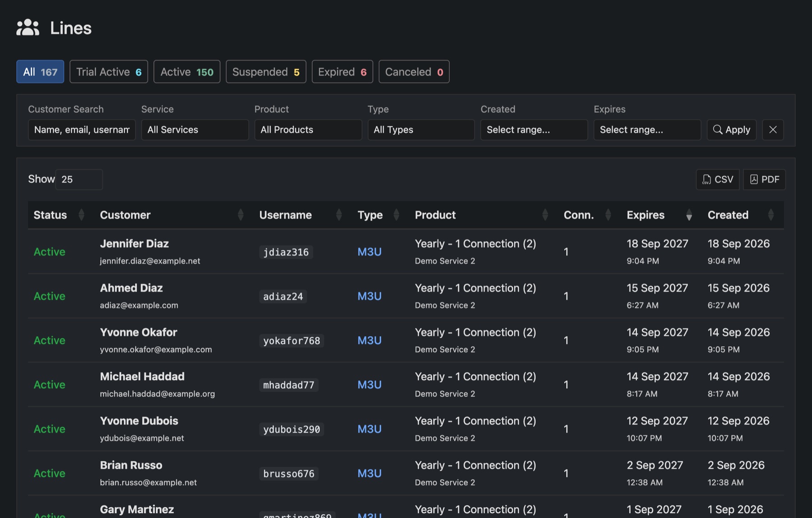This screenshot has width=812, height=518.
Task: Export the table as CSV
Action: click(718, 179)
